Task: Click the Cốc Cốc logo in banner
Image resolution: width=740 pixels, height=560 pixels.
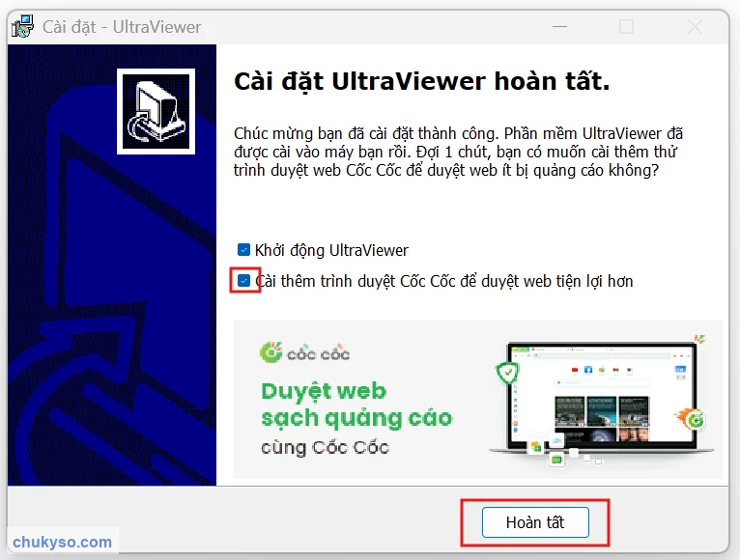Action: (x=304, y=352)
